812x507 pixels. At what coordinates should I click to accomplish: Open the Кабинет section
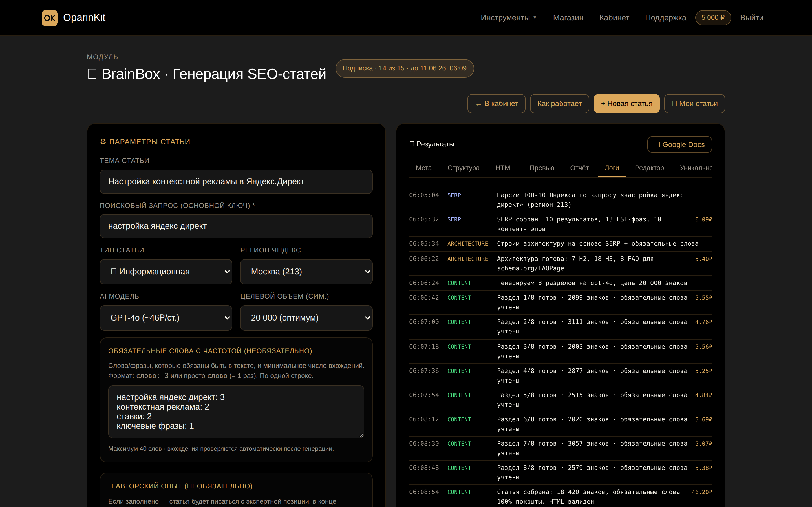[614, 18]
